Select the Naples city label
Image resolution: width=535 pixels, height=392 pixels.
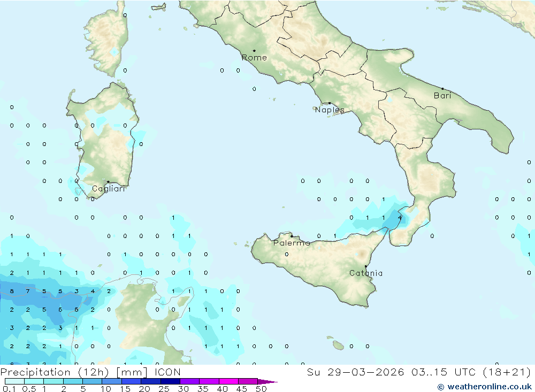pos(330,110)
